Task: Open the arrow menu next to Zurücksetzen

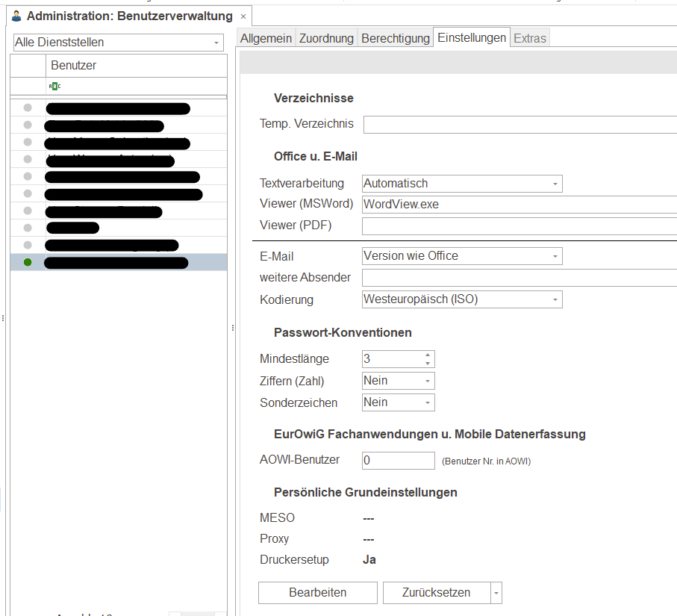Action: (496, 593)
